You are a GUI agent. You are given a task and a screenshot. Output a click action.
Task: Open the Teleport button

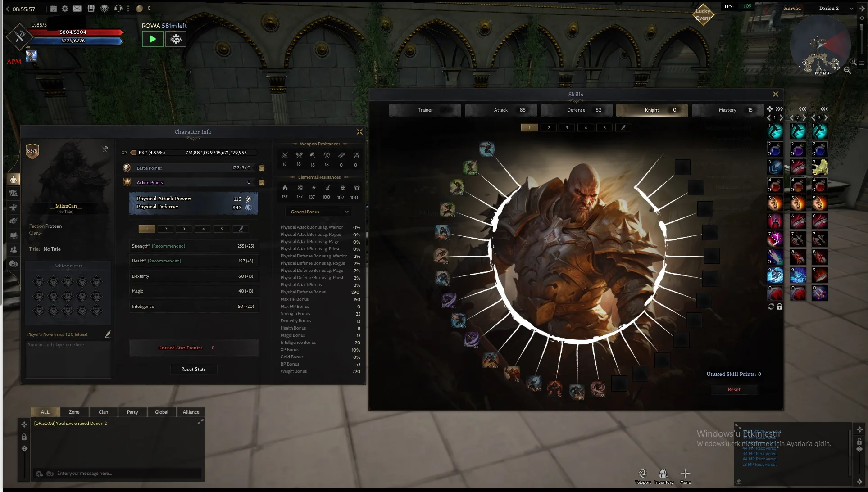[x=643, y=476]
